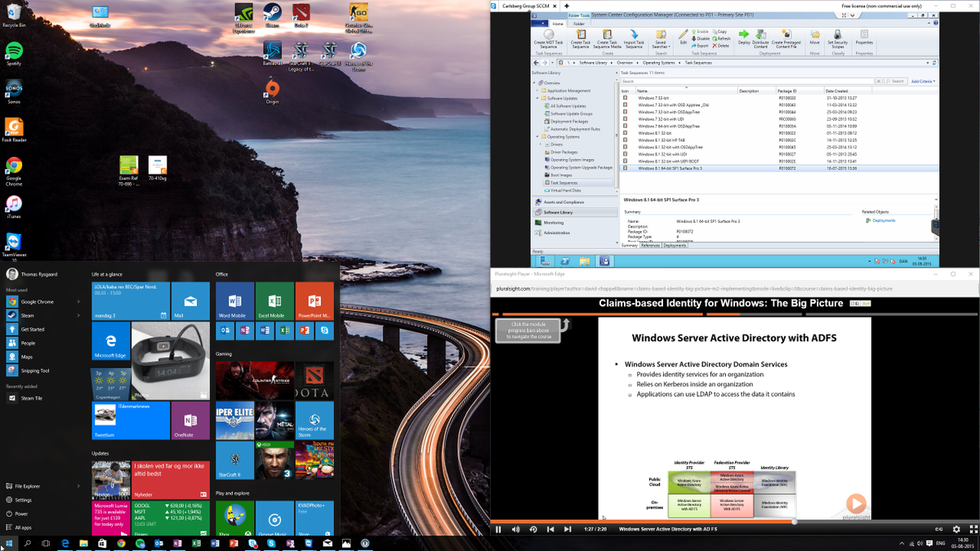980x551 pixels.
Task: Open Saved Searches dropdown in SCCM
Action: click(x=660, y=40)
